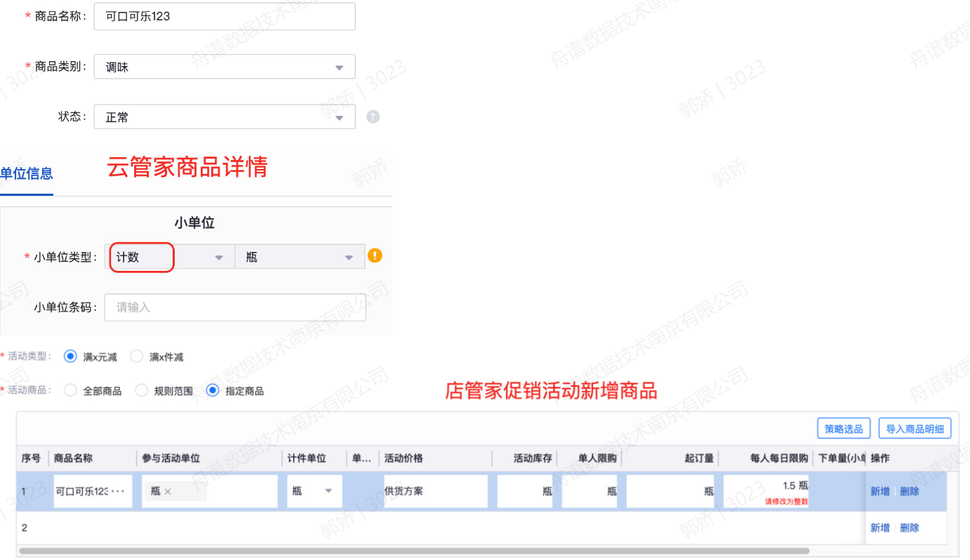Select the 满x元减 activity type
Viewport: 970px width, 560px height.
click(70, 356)
